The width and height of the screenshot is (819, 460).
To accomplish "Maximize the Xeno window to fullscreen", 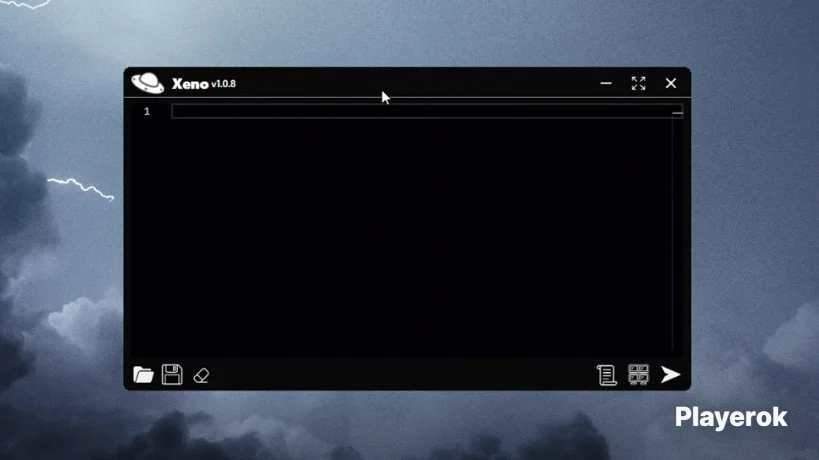I will coord(638,83).
